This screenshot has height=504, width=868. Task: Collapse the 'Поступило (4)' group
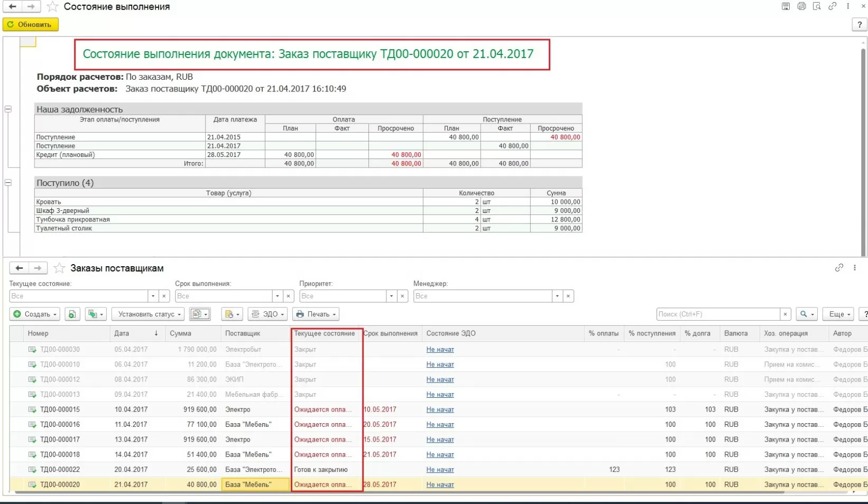pyautogui.click(x=8, y=183)
